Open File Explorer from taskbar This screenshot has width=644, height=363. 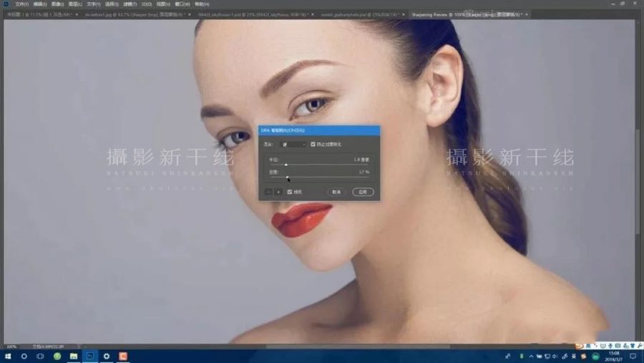(74, 356)
